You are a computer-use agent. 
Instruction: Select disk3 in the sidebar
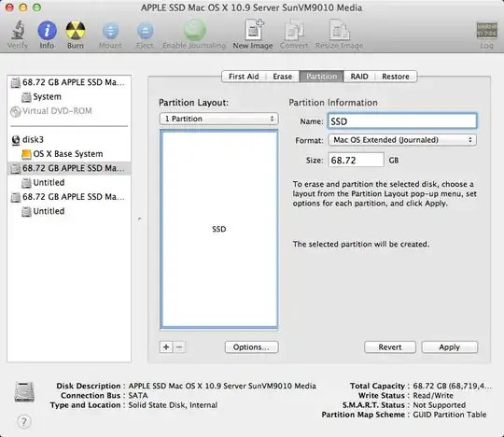pyautogui.click(x=69, y=139)
